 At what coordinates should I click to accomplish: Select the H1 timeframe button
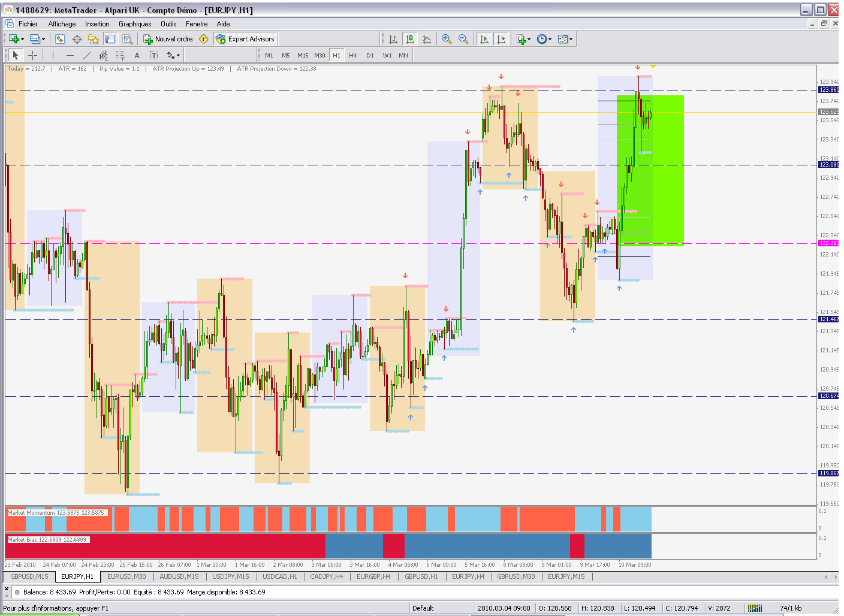(336, 55)
